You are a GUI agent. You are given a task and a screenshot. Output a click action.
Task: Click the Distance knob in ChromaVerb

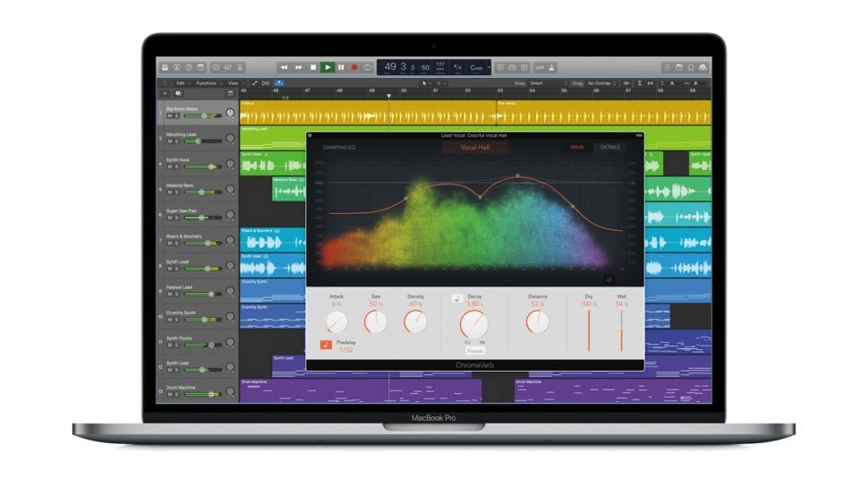537,321
